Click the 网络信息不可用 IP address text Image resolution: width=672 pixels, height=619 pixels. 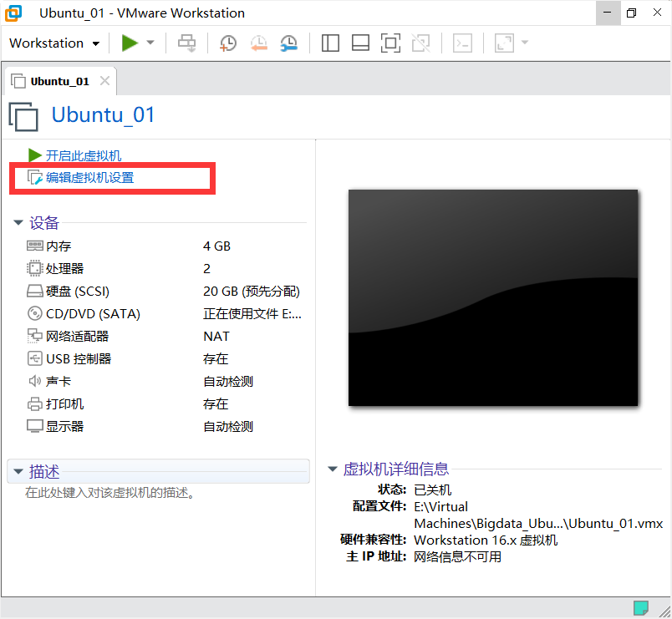457,556
